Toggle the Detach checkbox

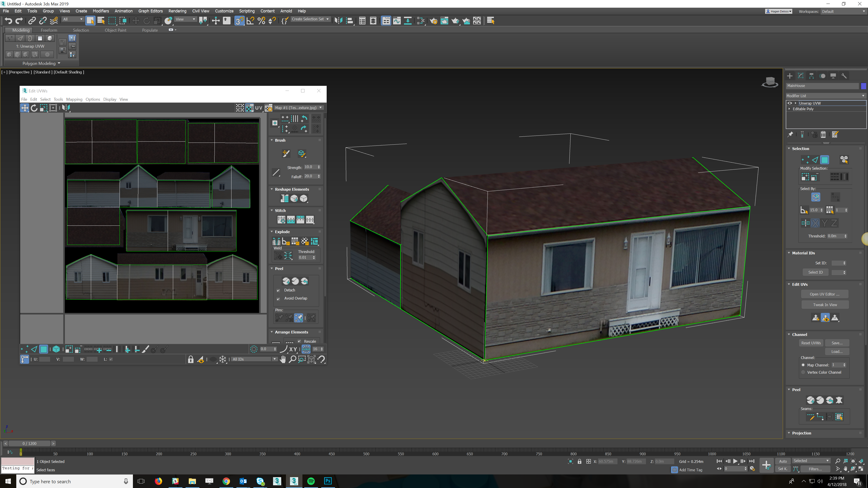coord(278,290)
